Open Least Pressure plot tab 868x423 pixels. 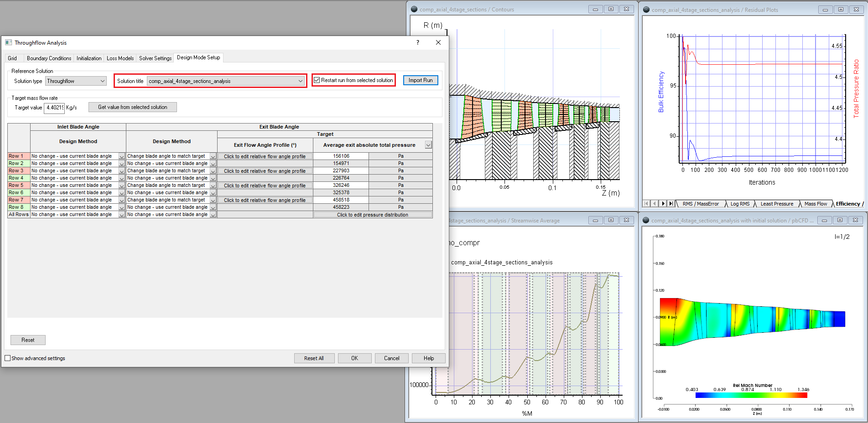[x=777, y=204]
